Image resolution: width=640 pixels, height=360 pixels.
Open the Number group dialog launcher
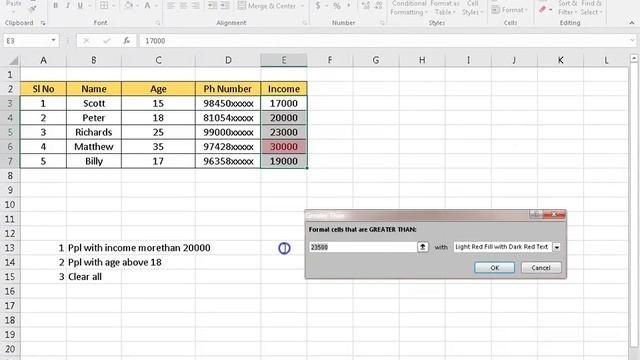pos(382,23)
